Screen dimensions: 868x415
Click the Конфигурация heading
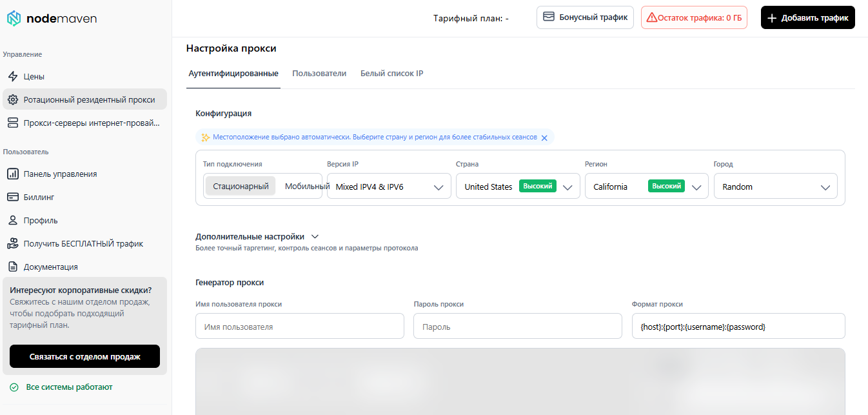223,113
